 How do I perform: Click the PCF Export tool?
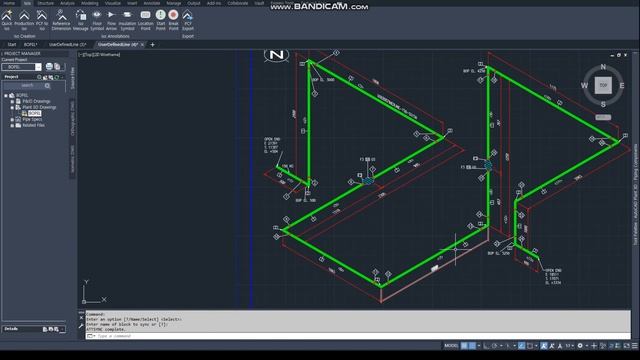point(188,20)
